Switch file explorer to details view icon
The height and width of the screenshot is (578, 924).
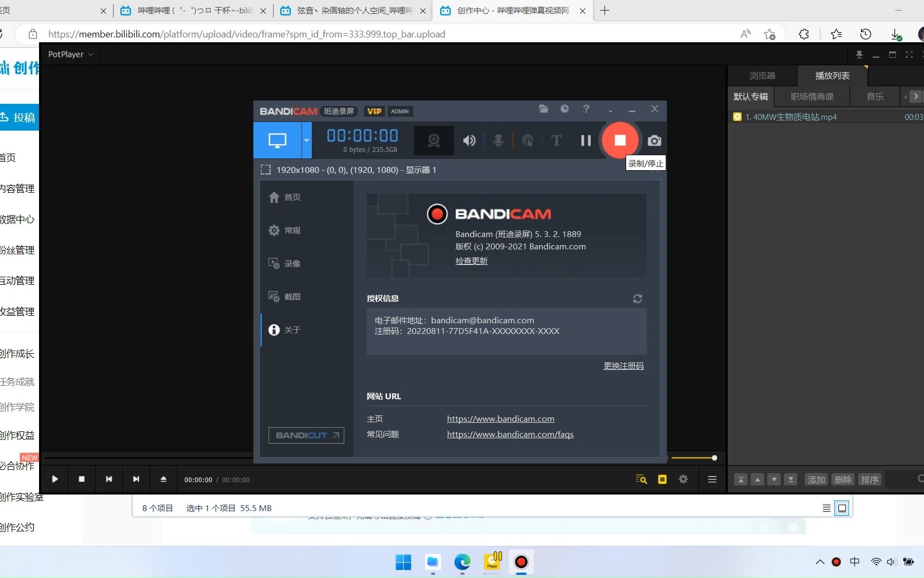click(x=826, y=508)
